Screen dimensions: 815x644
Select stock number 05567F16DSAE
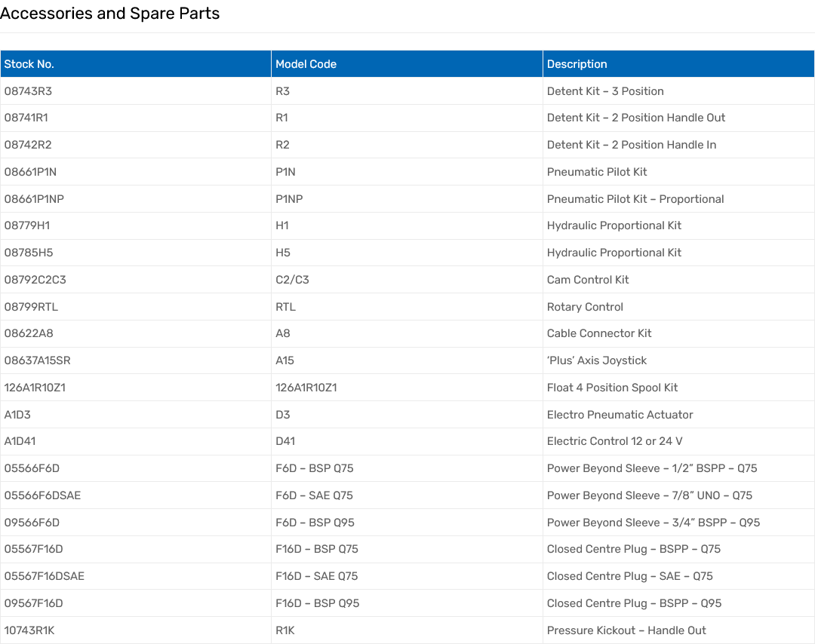pos(45,576)
